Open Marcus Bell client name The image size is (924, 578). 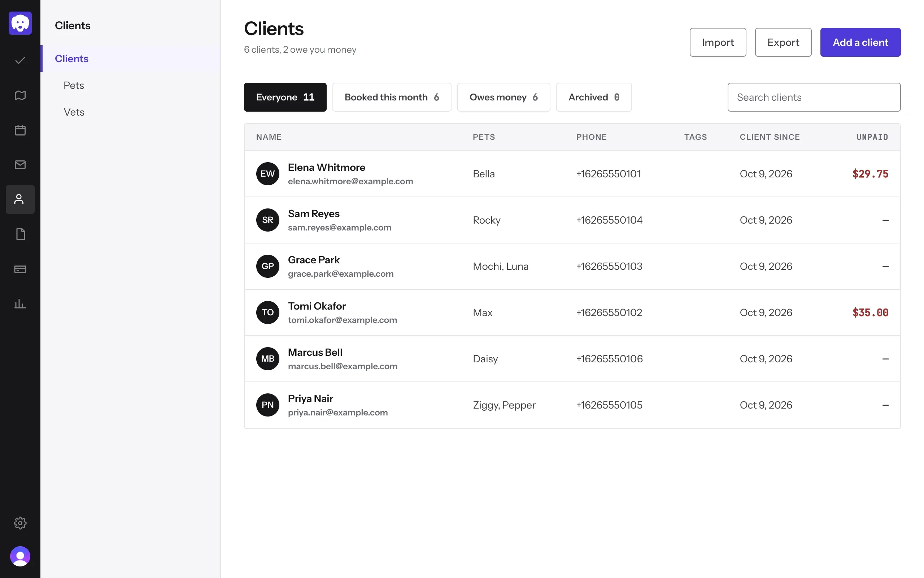point(315,353)
